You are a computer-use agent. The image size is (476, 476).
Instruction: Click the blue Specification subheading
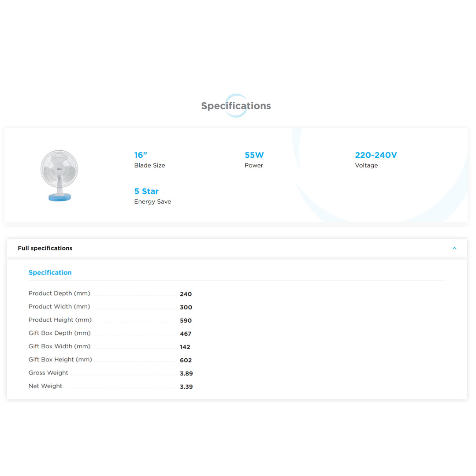pyautogui.click(x=50, y=272)
